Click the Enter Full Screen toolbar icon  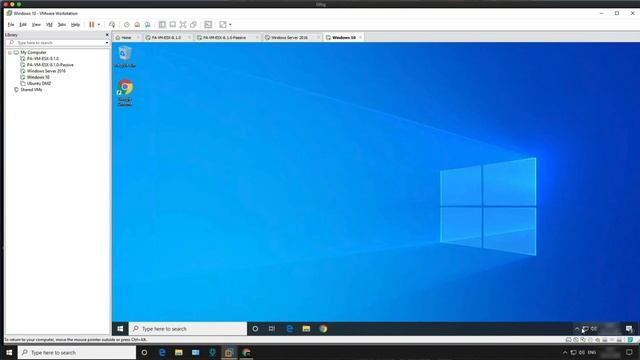(x=183, y=24)
